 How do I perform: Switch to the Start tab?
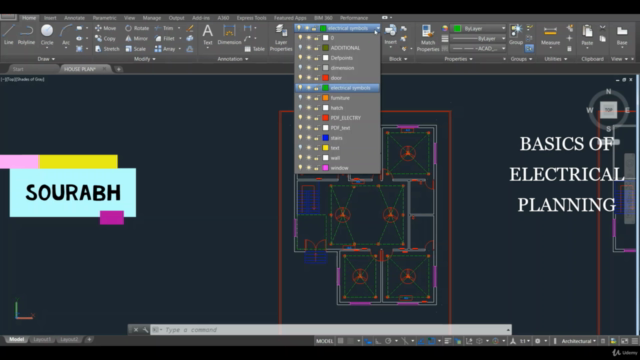pyautogui.click(x=18, y=69)
